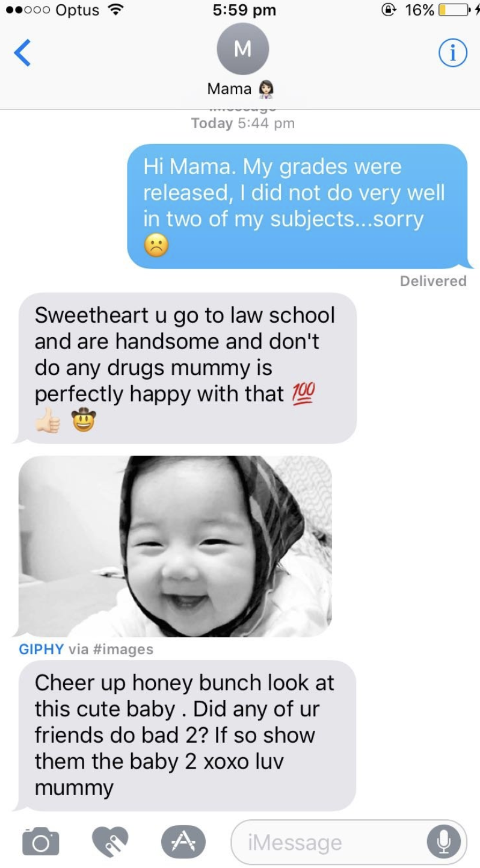Select the 'Sweetheart u go to law school' bubble
This screenshot has height=868, width=480.
click(186, 368)
